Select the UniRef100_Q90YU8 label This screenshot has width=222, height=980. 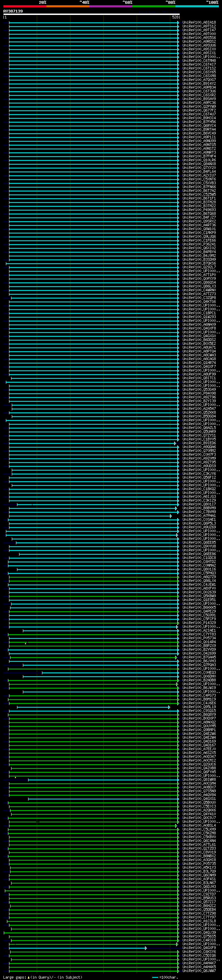(199, 546)
